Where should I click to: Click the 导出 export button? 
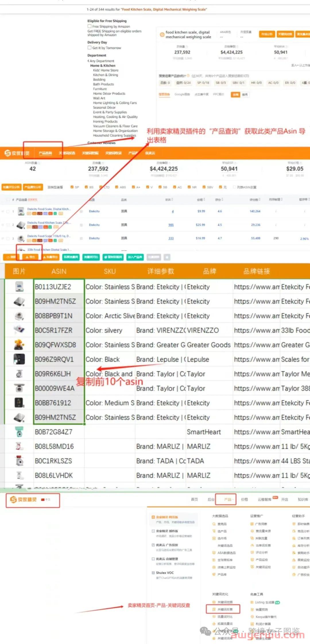point(30,257)
